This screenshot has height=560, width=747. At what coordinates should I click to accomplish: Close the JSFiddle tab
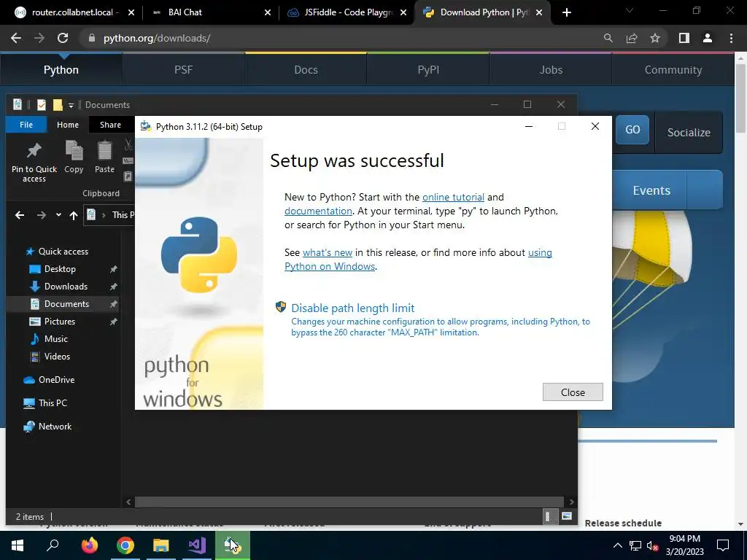(403, 12)
